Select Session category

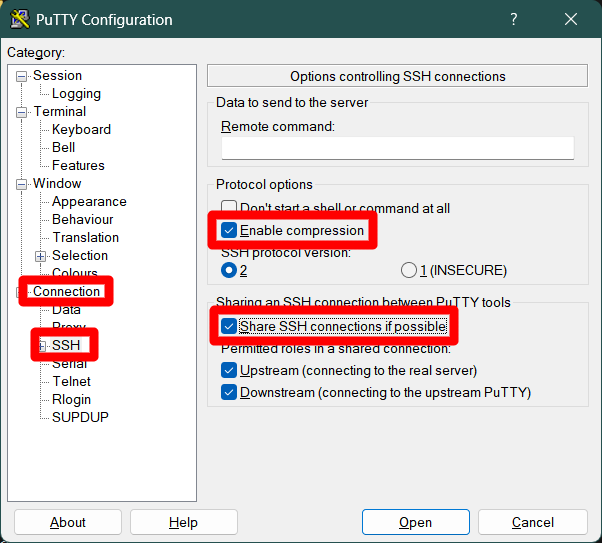pos(57,75)
